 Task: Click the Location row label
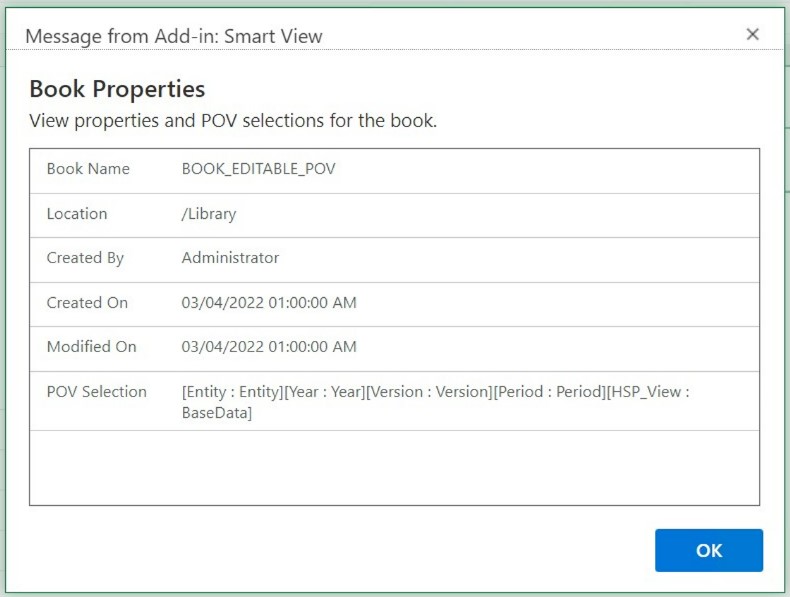pos(77,214)
